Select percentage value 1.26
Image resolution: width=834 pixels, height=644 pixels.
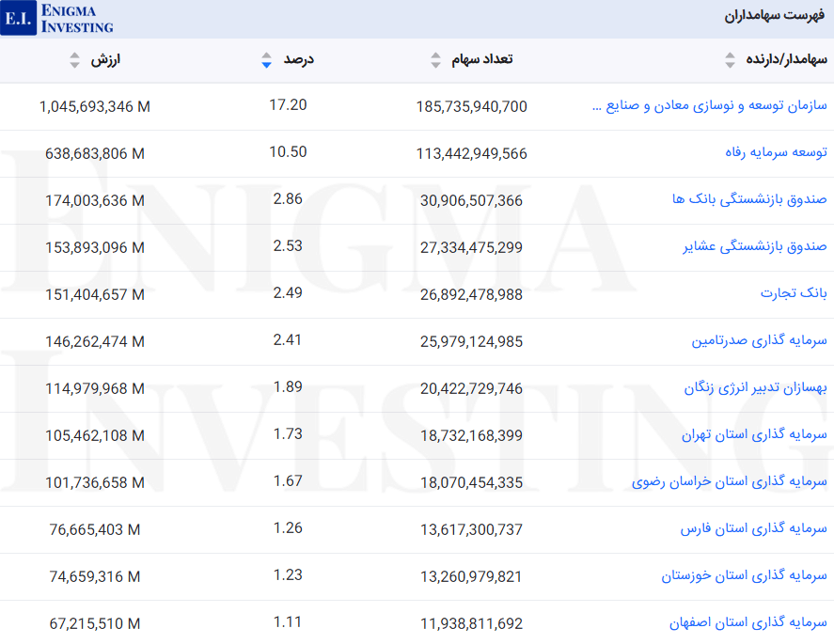288,528
